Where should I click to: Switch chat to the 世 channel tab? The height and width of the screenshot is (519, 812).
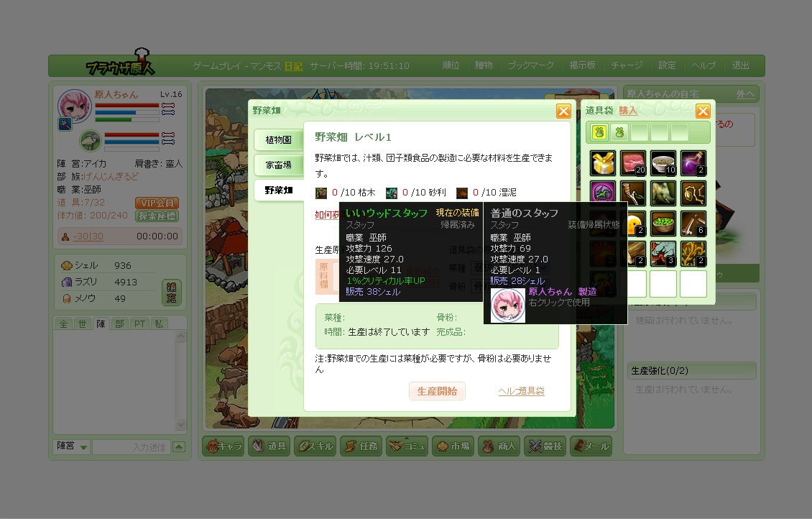[83, 323]
